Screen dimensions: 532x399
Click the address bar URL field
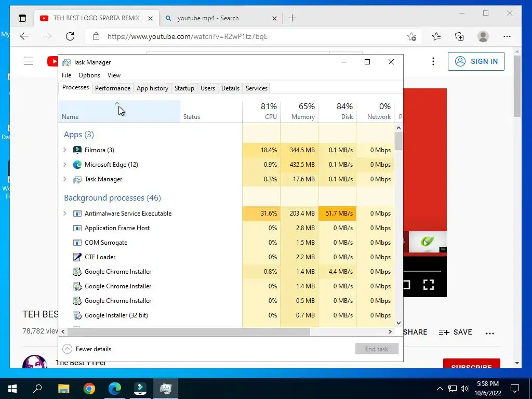coord(253,36)
